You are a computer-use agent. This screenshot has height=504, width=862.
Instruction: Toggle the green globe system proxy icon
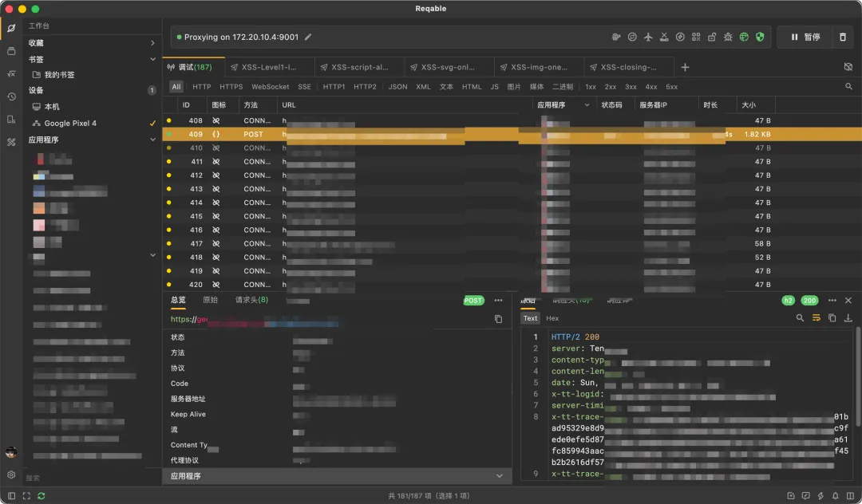point(744,37)
